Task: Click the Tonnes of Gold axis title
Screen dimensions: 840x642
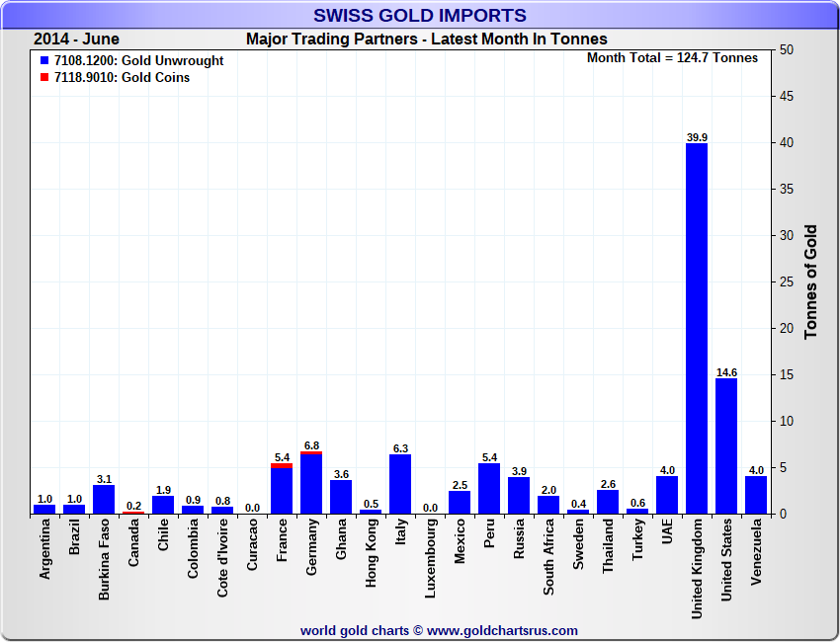Action: [x=811, y=281]
